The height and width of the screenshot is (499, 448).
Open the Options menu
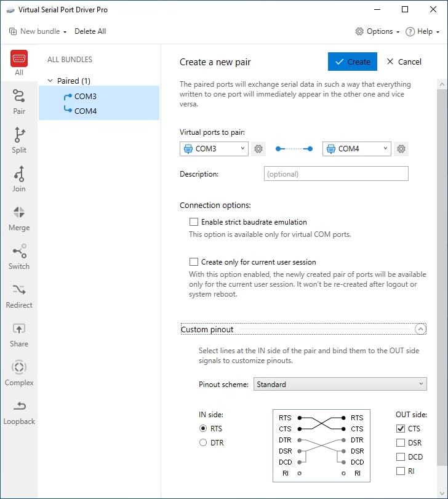377,31
